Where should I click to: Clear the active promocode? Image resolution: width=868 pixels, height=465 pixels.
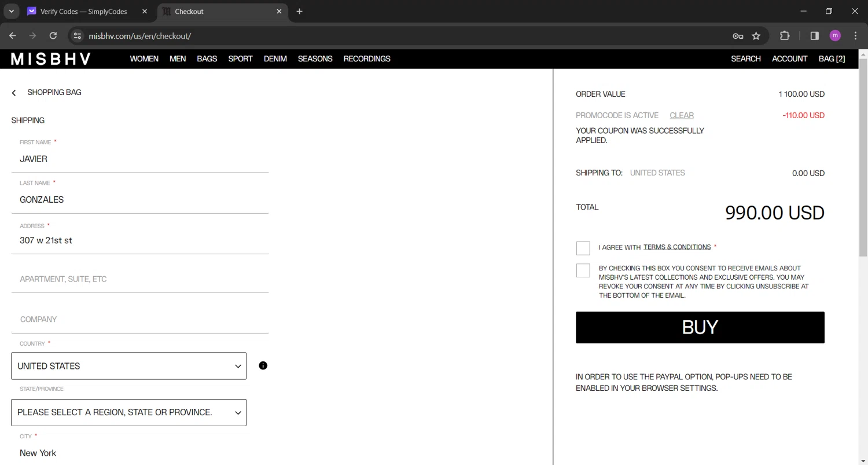tap(682, 115)
